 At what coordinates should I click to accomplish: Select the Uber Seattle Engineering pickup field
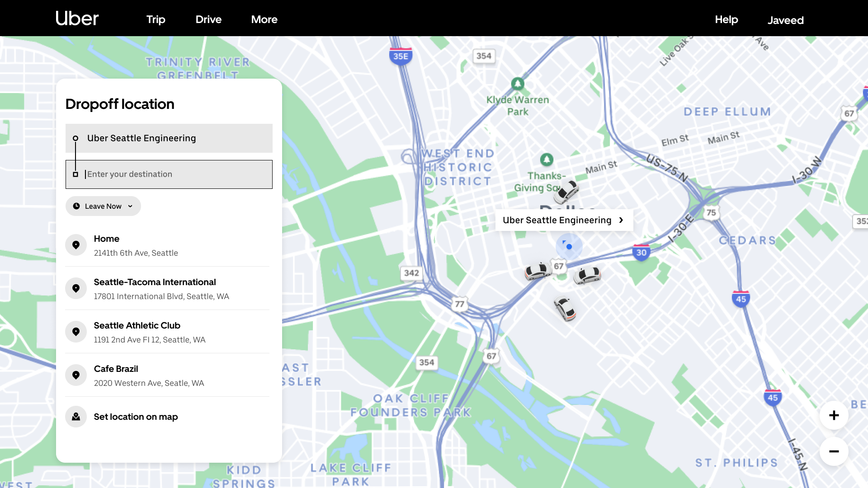coord(169,138)
